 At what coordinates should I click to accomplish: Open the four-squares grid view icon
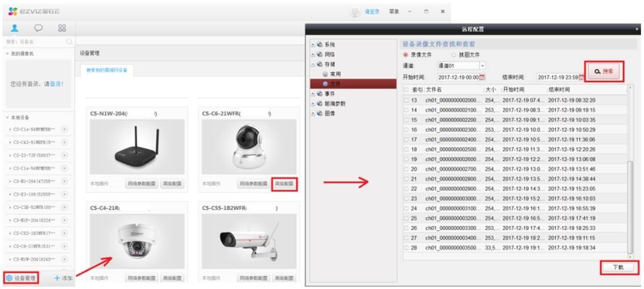62,28
